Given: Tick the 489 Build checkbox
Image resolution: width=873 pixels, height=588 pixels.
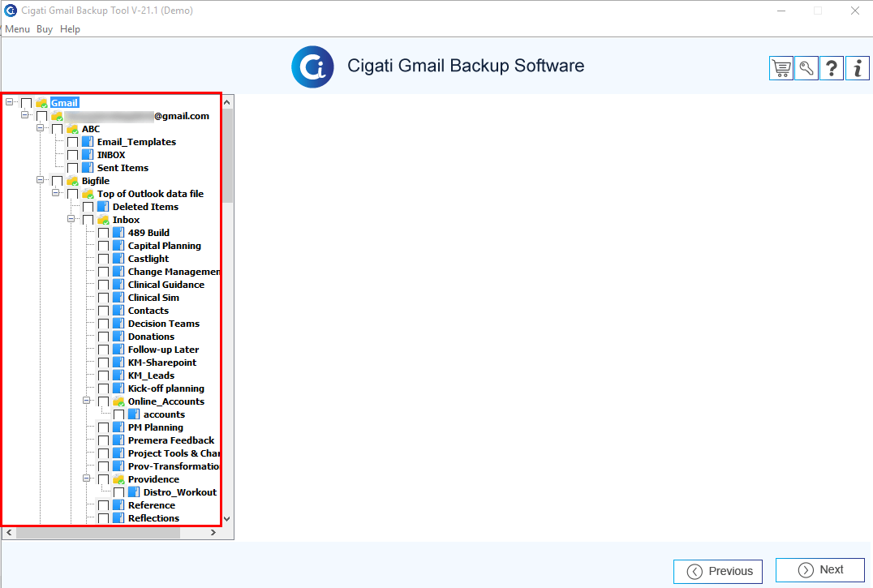Looking at the screenshot, I should click(104, 233).
